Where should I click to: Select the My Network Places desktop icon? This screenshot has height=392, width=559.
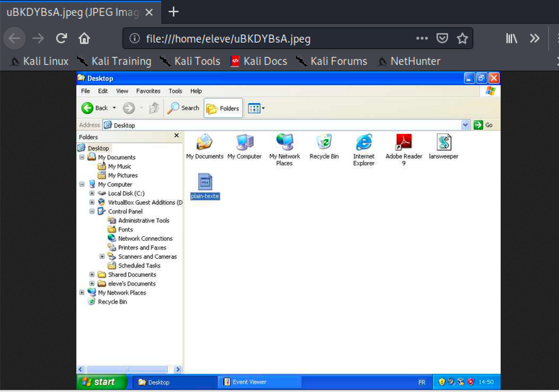(x=285, y=150)
